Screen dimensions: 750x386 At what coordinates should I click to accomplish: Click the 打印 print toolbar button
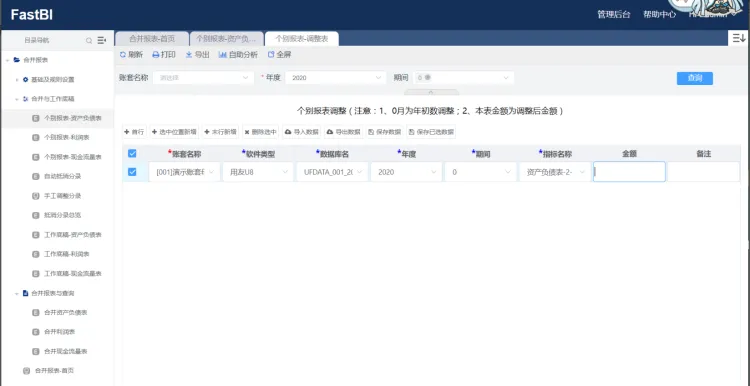coord(164,55)
